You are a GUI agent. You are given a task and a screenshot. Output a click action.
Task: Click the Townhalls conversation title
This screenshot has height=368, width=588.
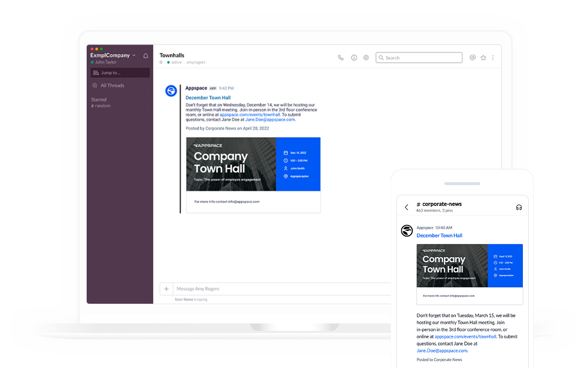[172, 55]
